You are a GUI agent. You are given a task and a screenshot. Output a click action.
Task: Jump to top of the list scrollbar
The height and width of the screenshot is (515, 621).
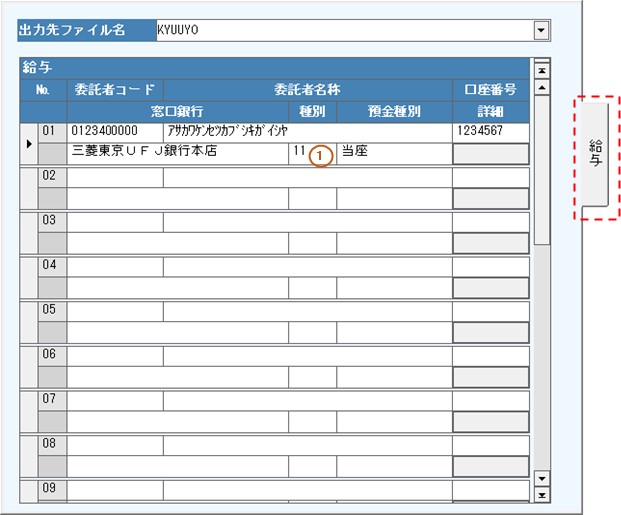[x=542, y=70]
